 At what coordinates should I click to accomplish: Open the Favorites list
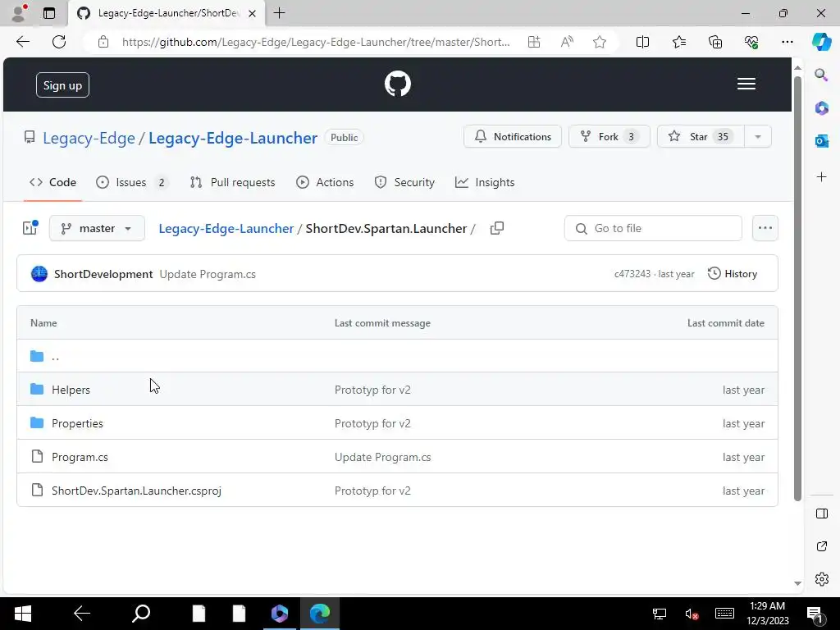click(x=678, y=42)
